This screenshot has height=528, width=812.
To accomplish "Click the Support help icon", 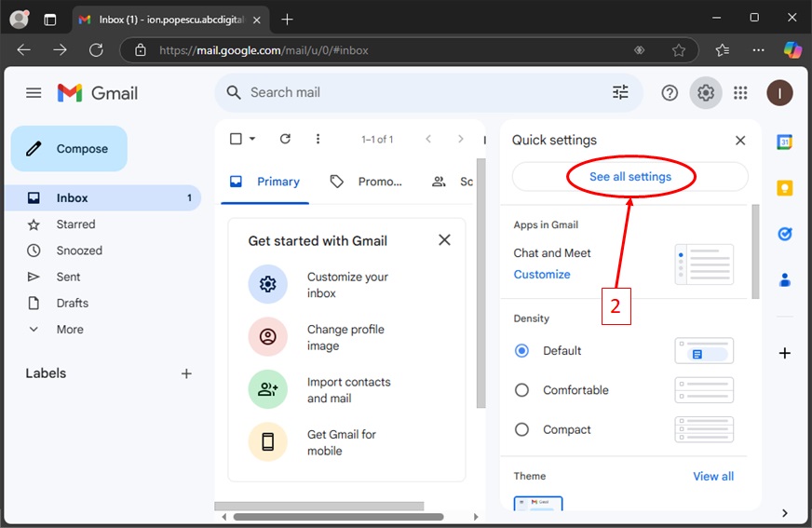I will pos(670,92).
